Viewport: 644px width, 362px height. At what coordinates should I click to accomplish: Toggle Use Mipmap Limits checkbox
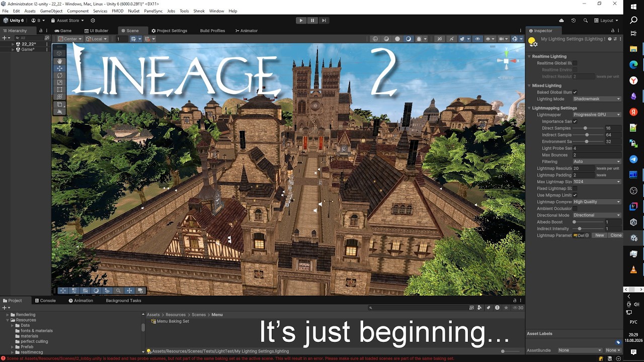(575, 195)
